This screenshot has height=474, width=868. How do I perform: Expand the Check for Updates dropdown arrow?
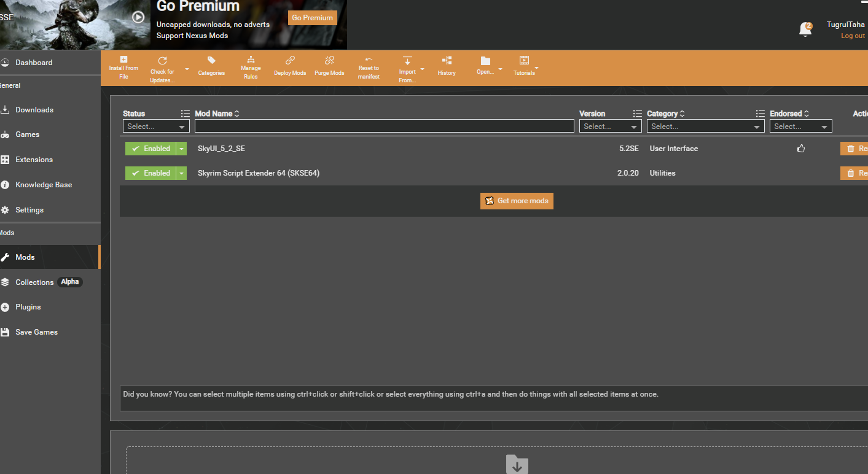[x=187, y=69]
